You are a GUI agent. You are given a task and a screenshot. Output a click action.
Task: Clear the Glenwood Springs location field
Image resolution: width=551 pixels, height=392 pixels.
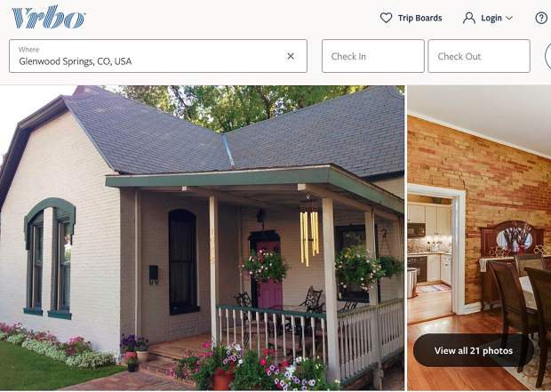click(291, 56)
